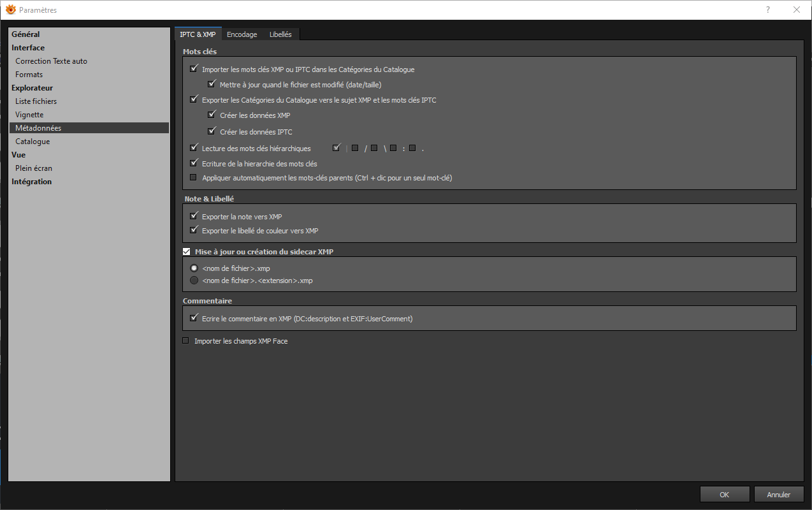The width and height of the screenshot is (812, 510).
Task: Toggle 'Mise à jour ou création du sidecar XMP'
Action: [x=187, y=252]
